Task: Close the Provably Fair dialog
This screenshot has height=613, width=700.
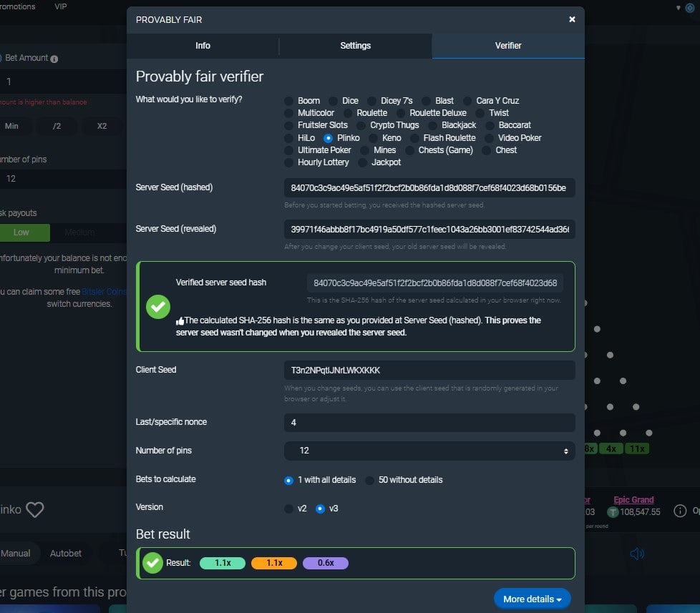Action: (x=572, y=19)
